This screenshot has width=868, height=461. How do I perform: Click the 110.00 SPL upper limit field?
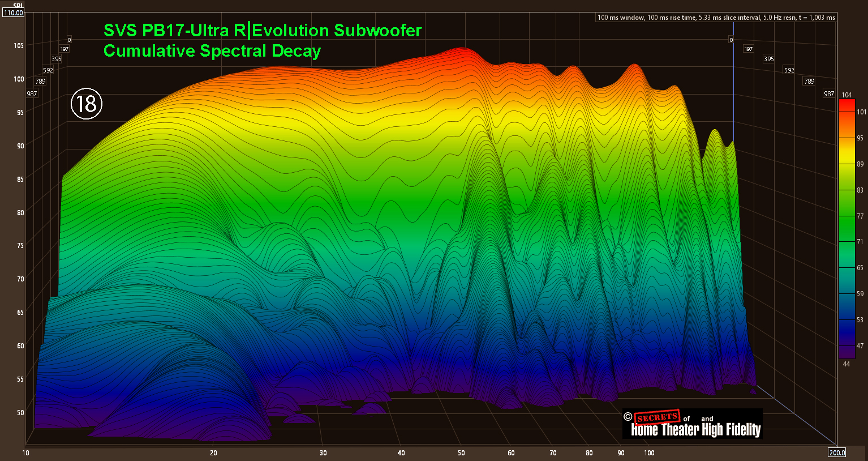pos(13,12)
